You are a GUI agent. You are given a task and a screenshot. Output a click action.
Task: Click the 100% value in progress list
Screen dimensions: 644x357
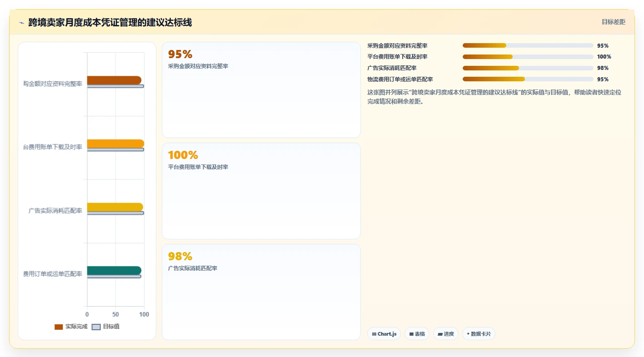click(x=604, y=57)
